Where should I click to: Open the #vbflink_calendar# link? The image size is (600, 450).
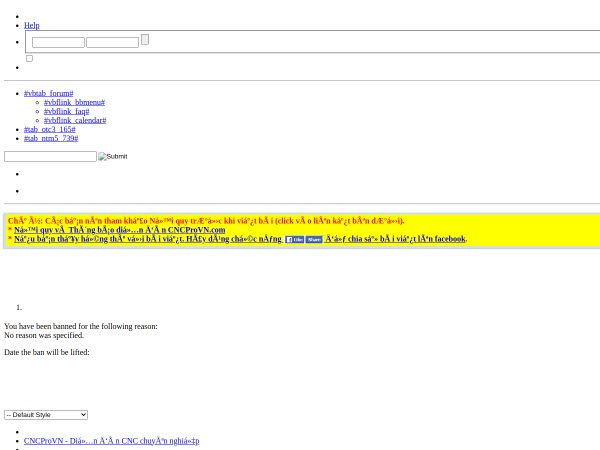click(75, 120)
